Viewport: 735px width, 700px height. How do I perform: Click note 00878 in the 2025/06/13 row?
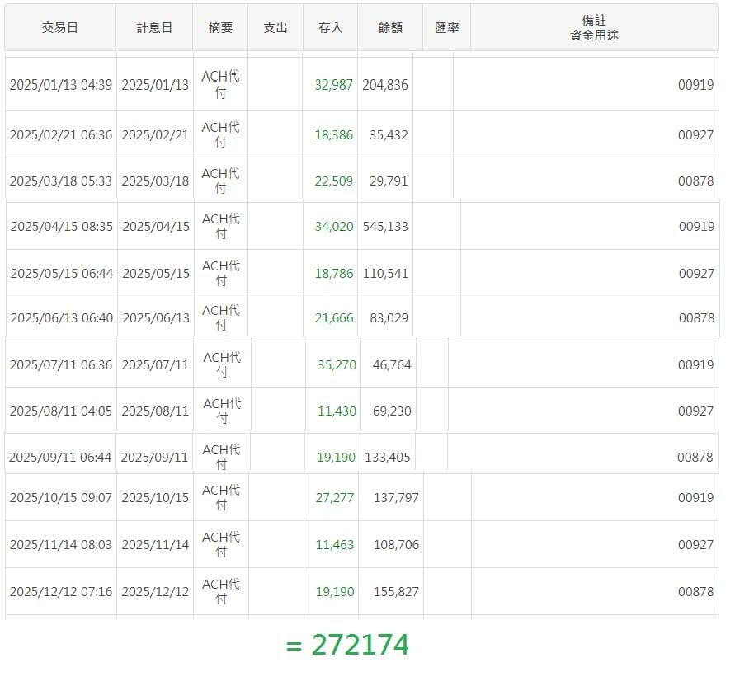click(696, 318)
